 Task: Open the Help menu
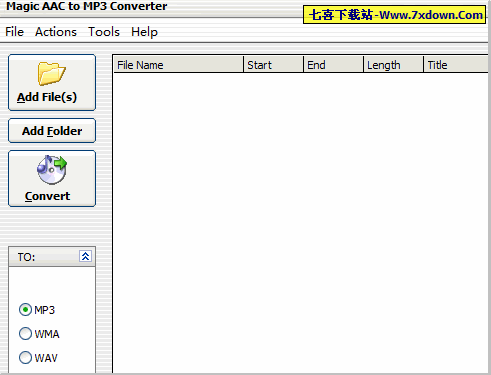tap(144, 32)
